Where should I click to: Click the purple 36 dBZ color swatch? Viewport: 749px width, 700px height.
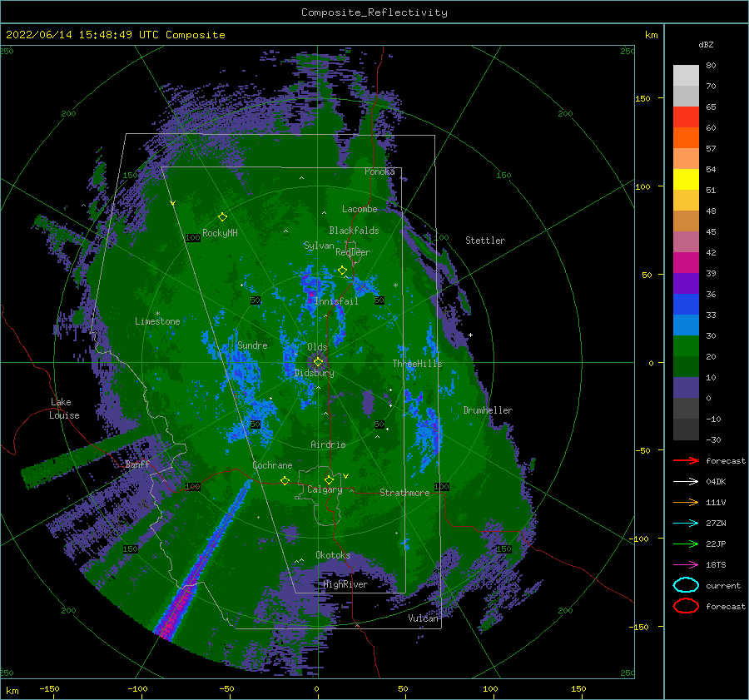(686, 283)
